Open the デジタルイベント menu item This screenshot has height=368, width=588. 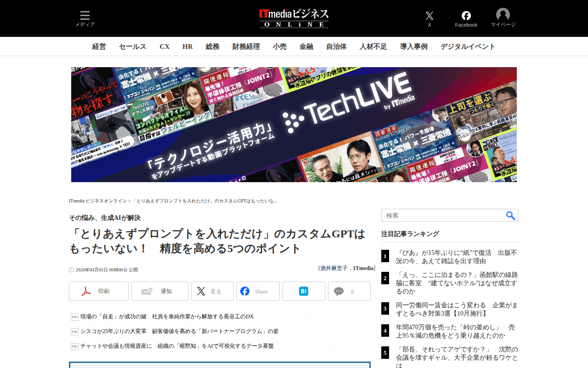468,46
